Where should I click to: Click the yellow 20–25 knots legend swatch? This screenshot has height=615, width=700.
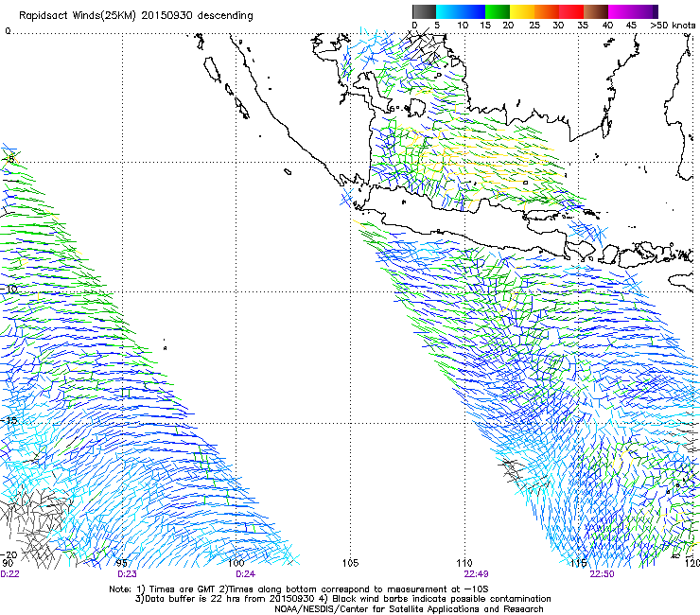(522, 11)
